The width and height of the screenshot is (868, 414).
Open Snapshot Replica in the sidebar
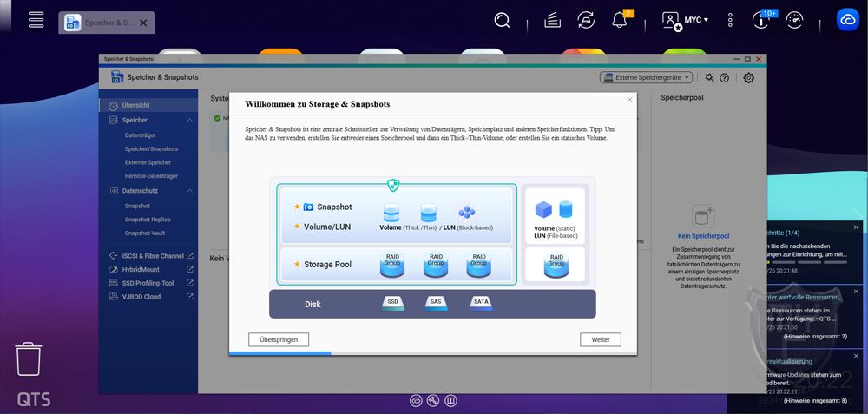[148, 220]
